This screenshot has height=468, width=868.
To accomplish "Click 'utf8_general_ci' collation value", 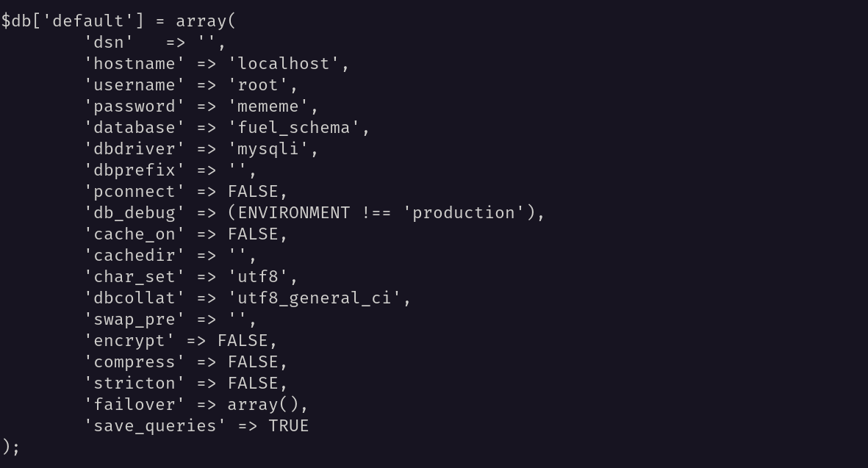I will (x=314, y=298).
